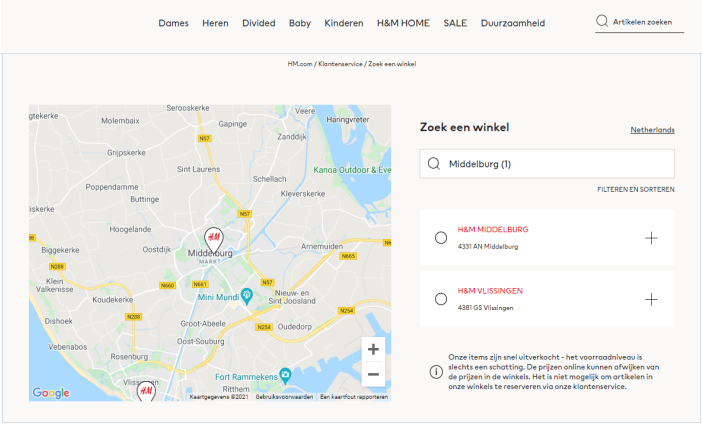Click the Kleverskerke village label
The image size is (702, 426).
(303, 194)
